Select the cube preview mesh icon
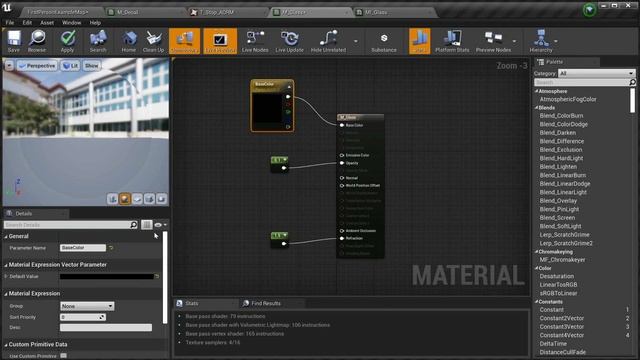The width and height of the screenshot is (640, 360). click(x=149, y=199)
